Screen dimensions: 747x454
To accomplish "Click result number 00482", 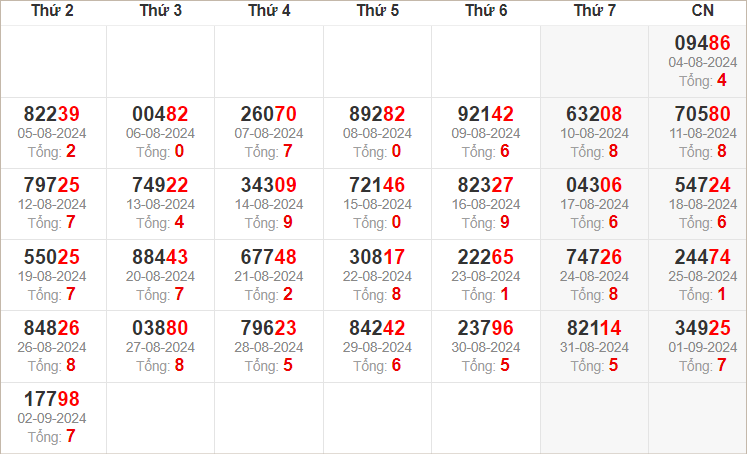I will (161, 114).
